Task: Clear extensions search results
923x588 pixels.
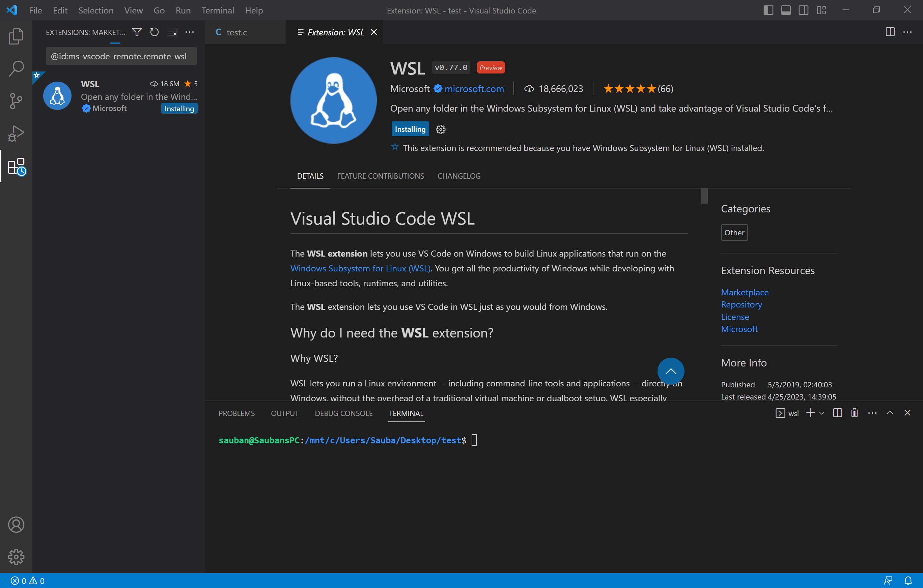Action: [x=172, y=32]
